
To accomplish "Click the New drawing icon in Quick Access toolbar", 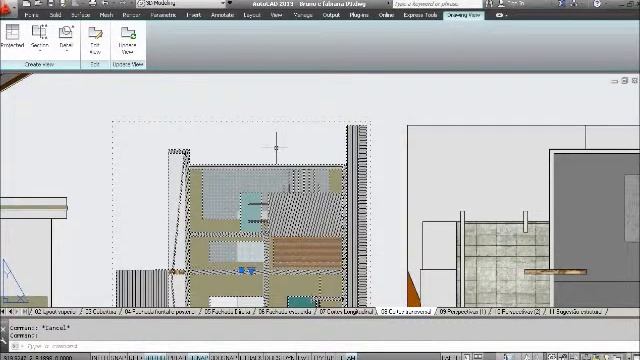I will [x=26, y=4].
